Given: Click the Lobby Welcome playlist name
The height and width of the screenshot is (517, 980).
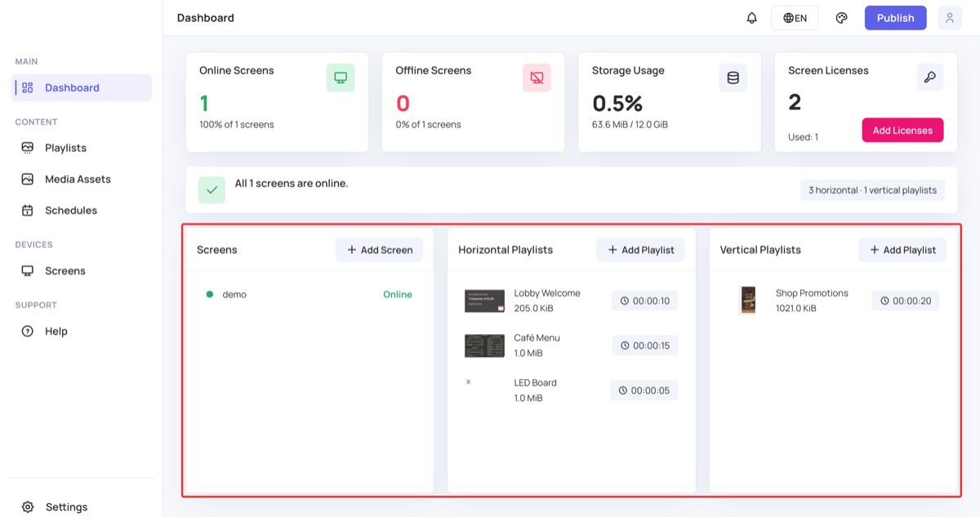Looking at the screenshot, I should (547, 293).
